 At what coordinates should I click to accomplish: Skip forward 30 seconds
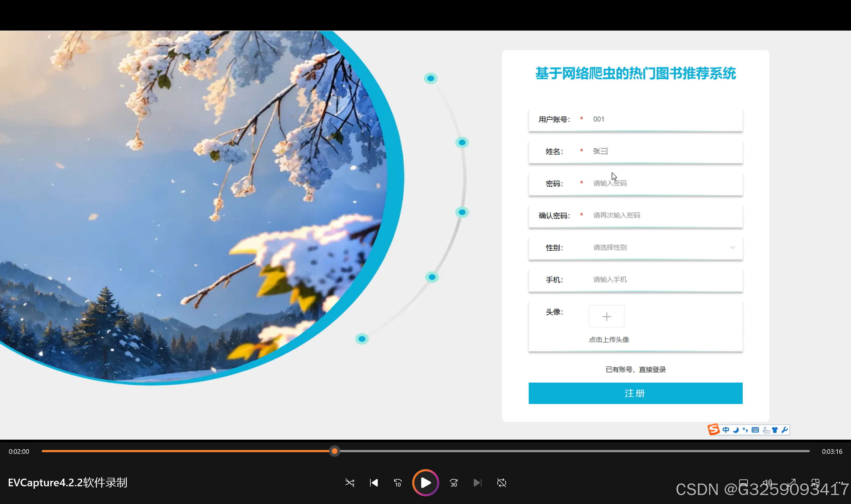point(454,483)
